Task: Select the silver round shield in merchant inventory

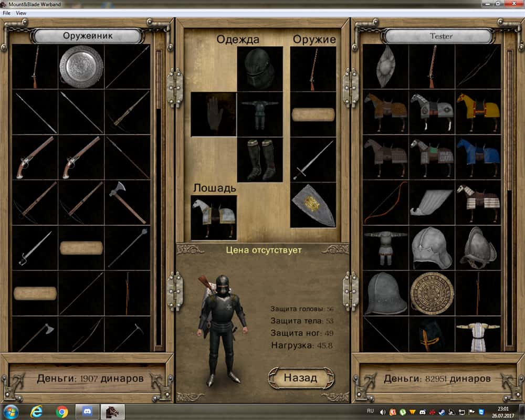Action: [x=81, y=67]
